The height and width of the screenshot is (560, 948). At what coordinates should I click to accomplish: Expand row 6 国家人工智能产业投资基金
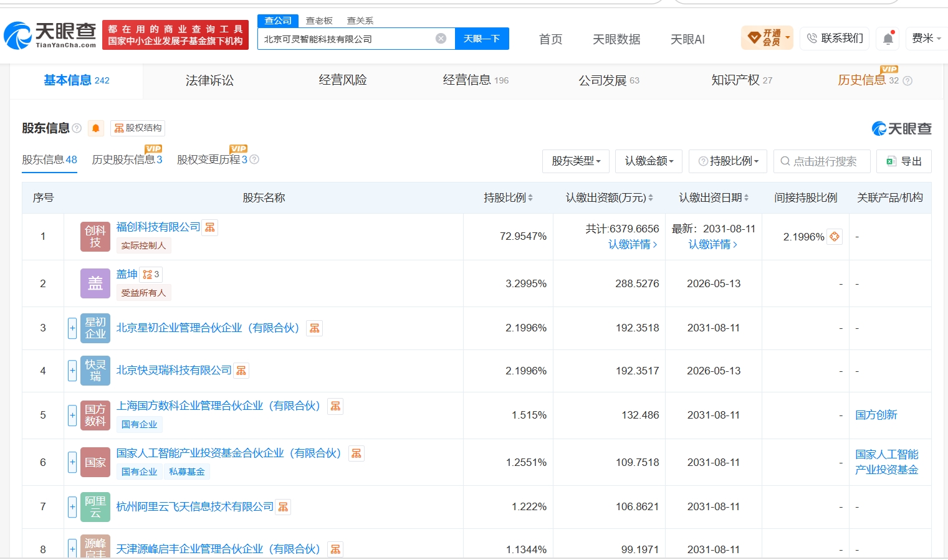coord(72,462)
